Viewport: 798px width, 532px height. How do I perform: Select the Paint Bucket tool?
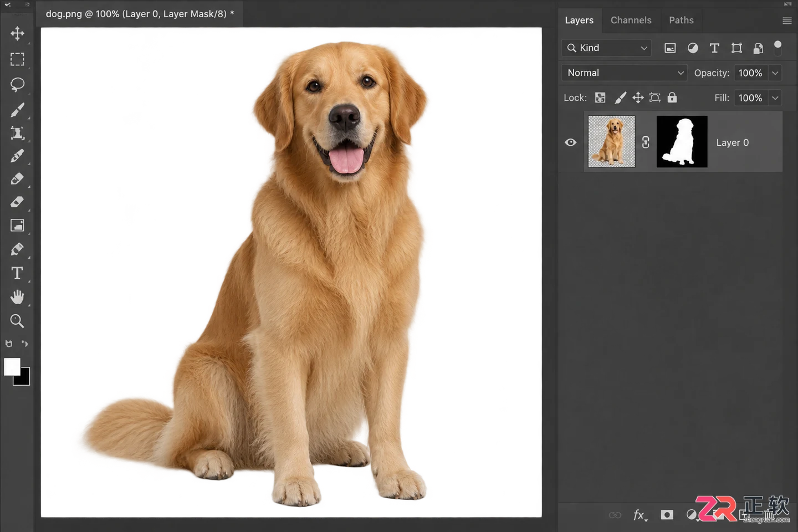(x=17, y=249)
